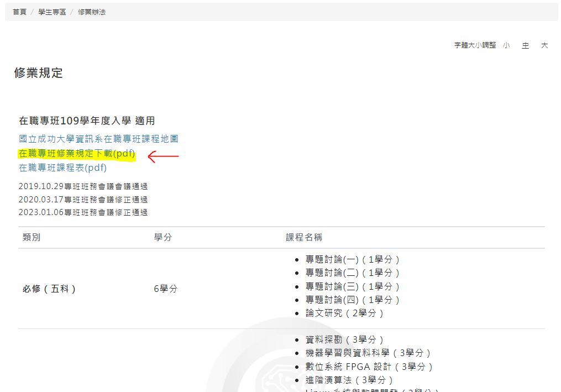Click 專題討論(四)（1學分） list item
Viewport: 561px width, 392px height.
pos(353,300)
